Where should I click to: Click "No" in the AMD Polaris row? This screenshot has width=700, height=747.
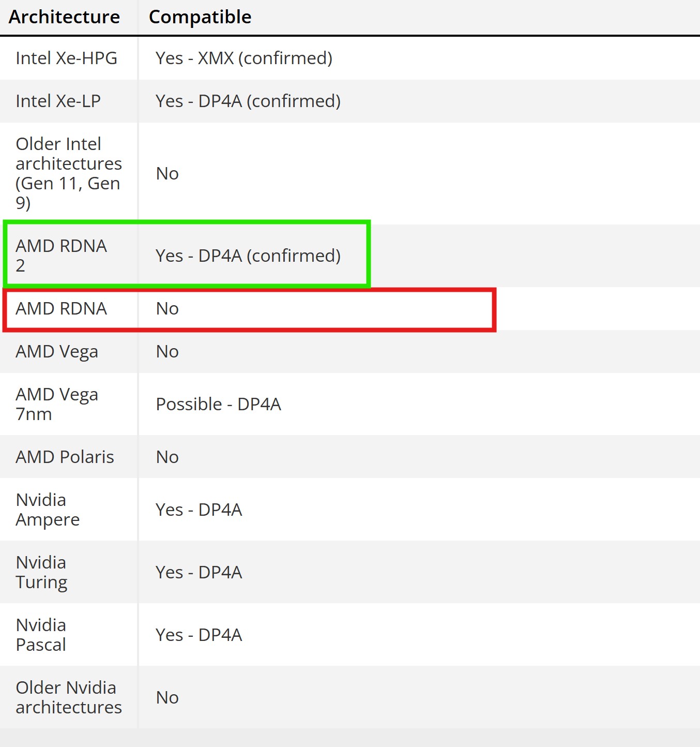click(168, 457)
